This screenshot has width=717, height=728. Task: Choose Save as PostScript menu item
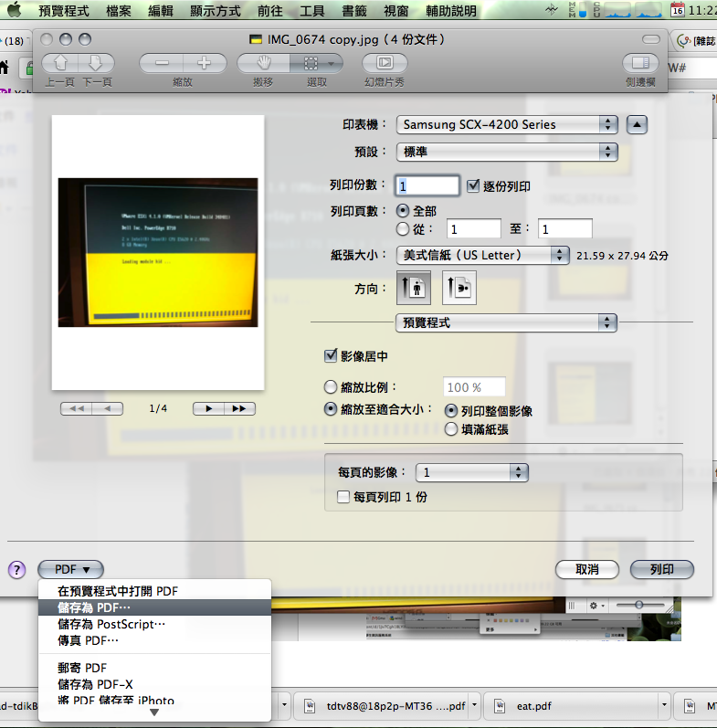[x=154, y=624]
